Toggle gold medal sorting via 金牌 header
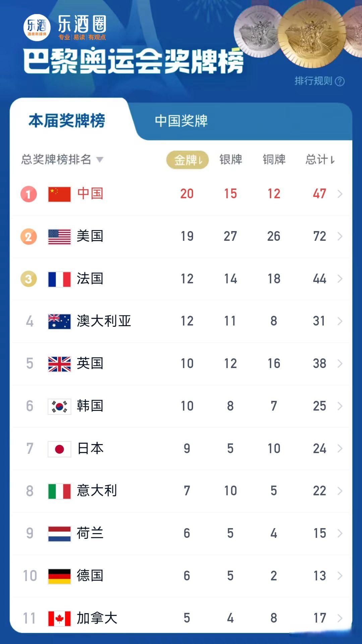 point(188,160)
